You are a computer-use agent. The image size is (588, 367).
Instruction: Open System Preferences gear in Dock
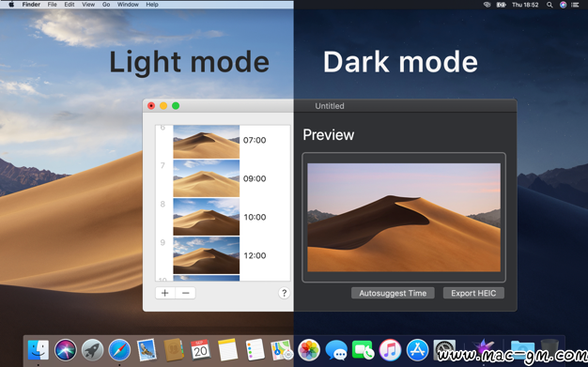tap(444, 350)
